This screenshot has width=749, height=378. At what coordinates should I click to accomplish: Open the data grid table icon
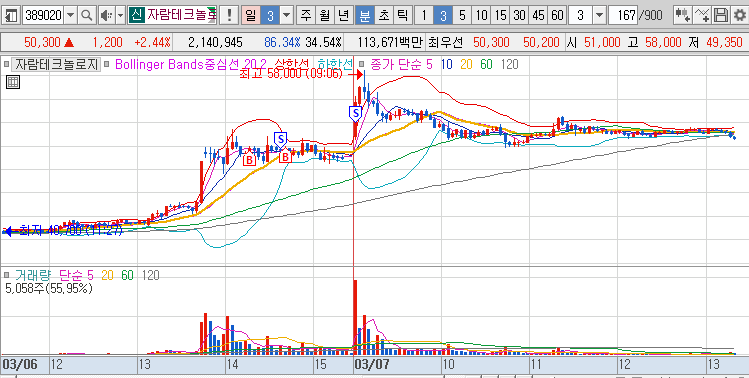pos(13,82)
